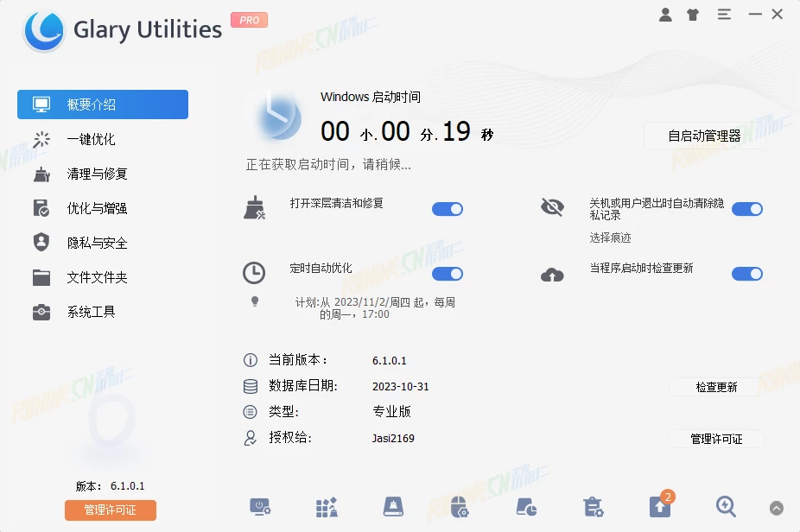Open the user account icon
Screen dimensions: 800x532
(665, 15)
